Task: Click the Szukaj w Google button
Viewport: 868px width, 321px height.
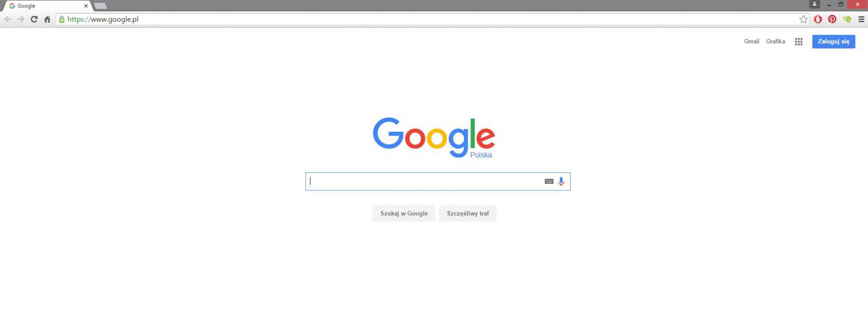Action: 404,214
